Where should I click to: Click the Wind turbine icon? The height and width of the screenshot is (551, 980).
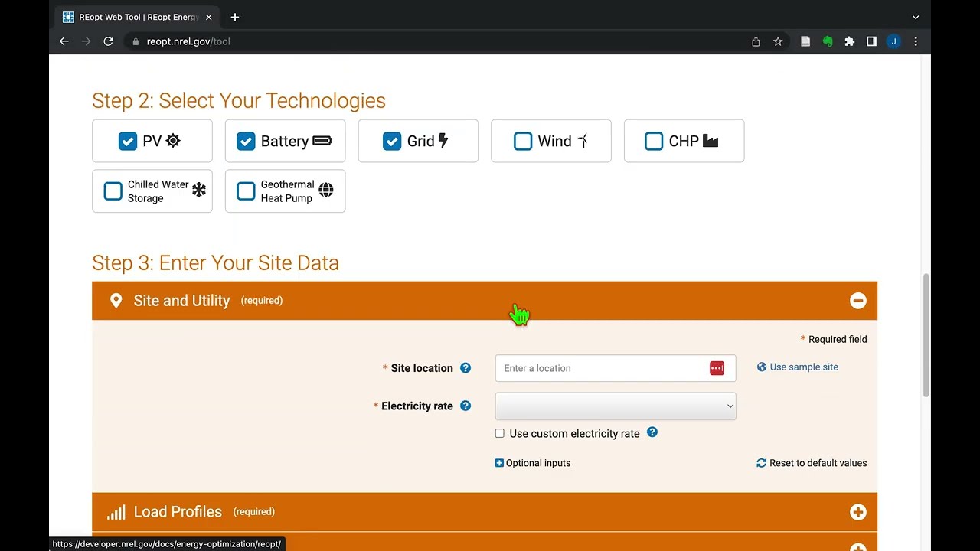pos(583,141)
